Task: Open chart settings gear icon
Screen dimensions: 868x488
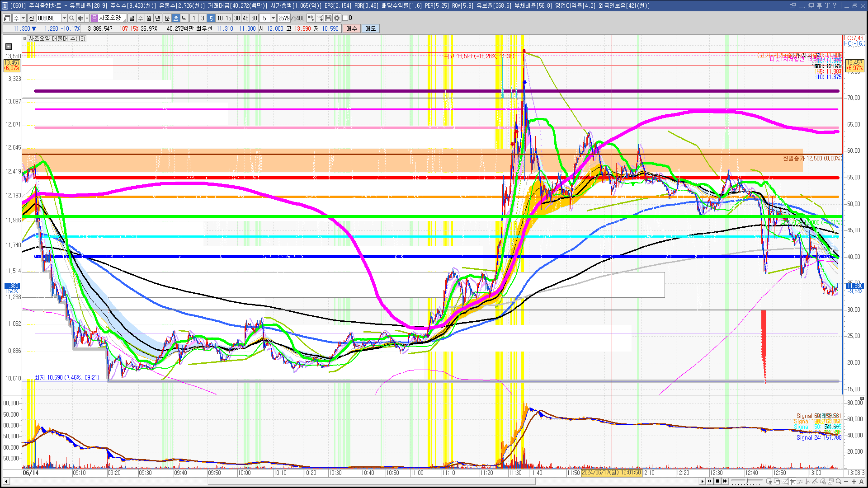Action: coord(337,18)
